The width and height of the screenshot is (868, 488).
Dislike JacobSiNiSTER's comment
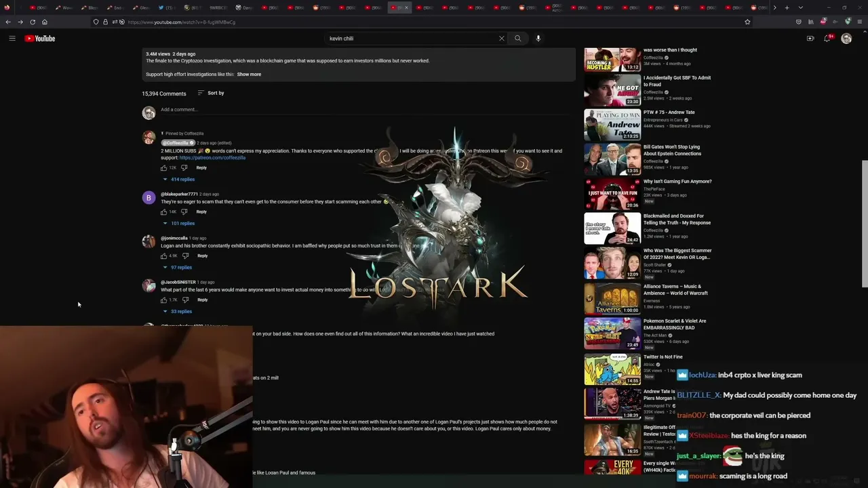pos(185,300)
